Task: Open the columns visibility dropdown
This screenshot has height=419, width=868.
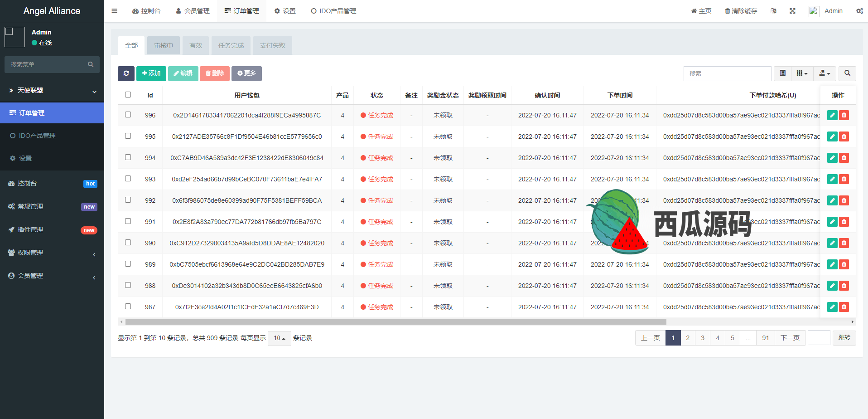Action: [x=802, y=73]
